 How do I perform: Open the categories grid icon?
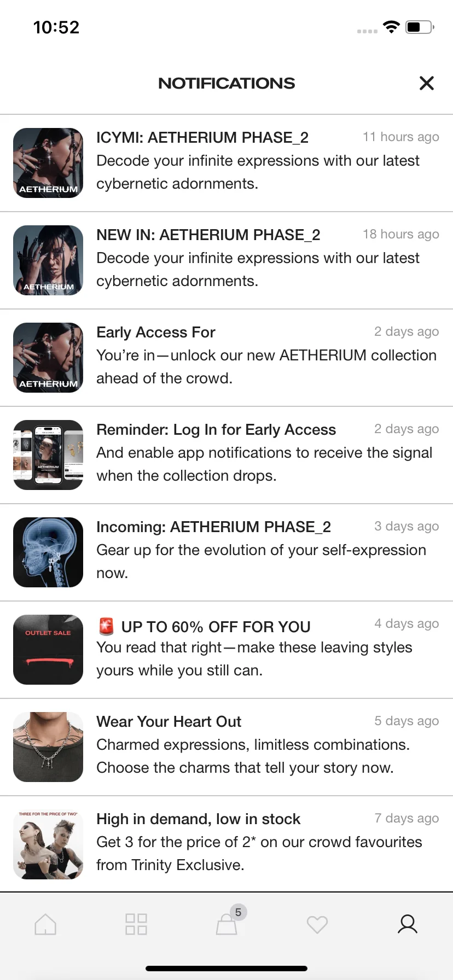coord(136,924)
